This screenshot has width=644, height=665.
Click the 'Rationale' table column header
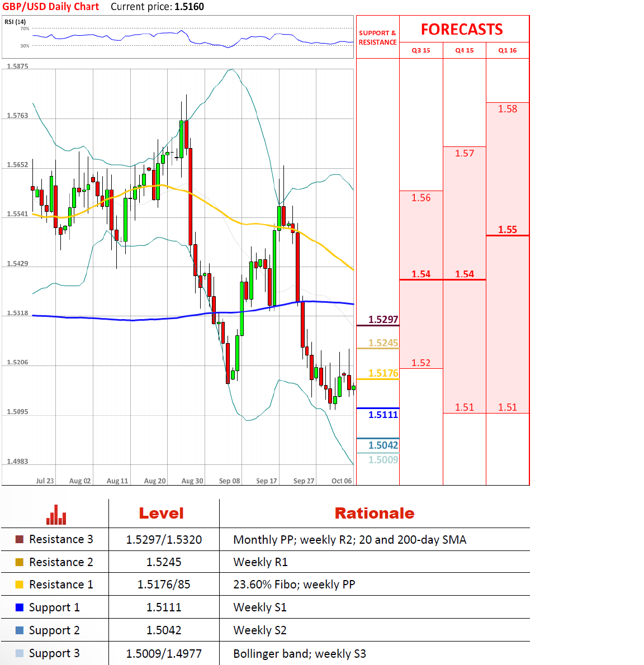pyautogui.click(x=374, y=514)
